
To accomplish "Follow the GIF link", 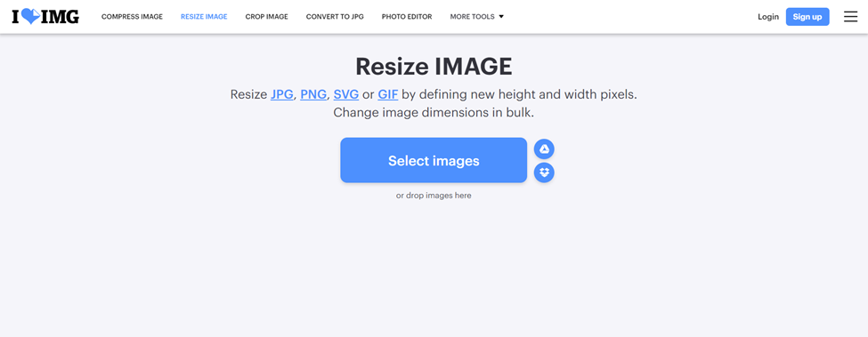I will click(x=388, y=94).
